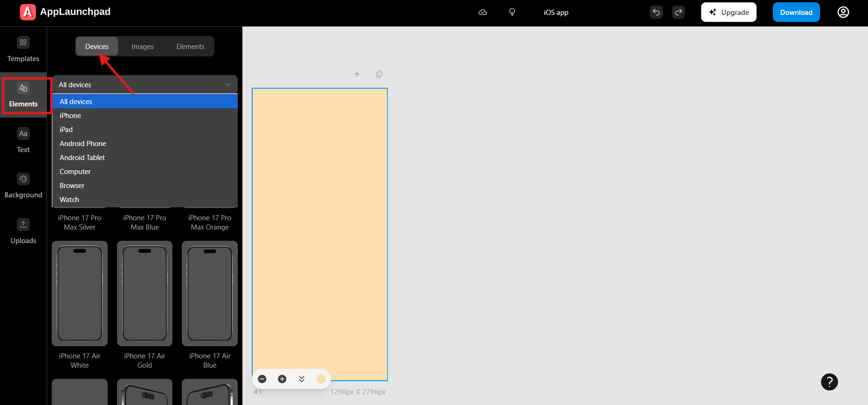Select the Watch option in list
Viewport: 868px width, 405px height.
click(x=69, y=200)
